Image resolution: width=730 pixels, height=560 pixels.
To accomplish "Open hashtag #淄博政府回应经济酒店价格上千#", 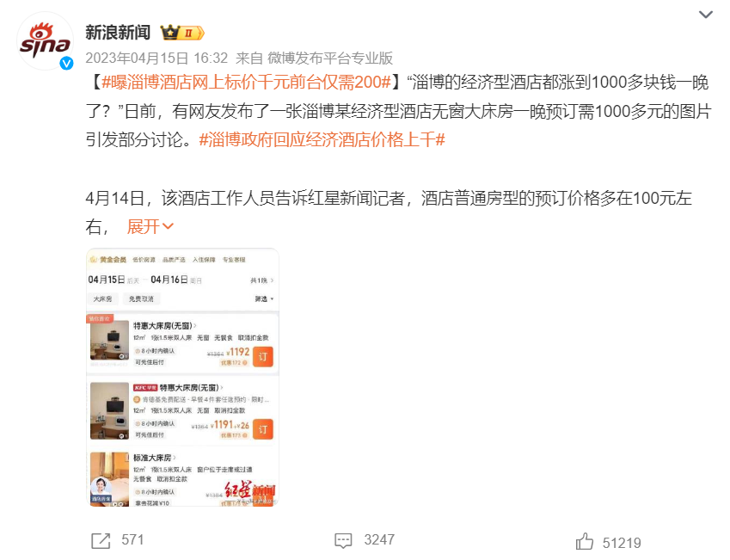I will (322, 139).
